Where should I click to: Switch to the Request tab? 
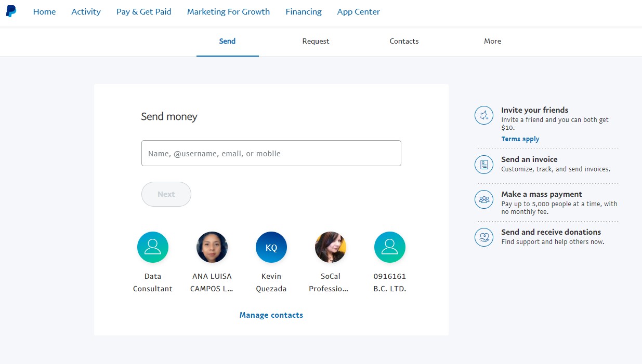tap(316, 41)
